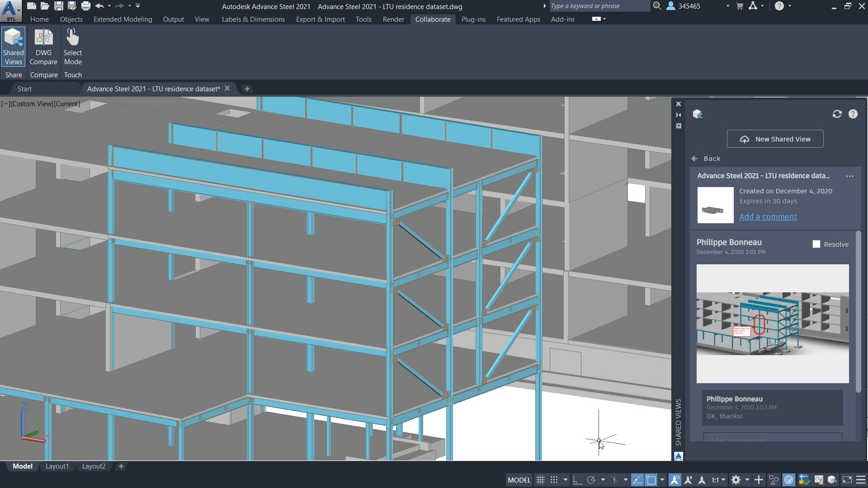868x488 pixels.
Task: Switch to Extended Modeling ribbon tab
Action: pyautogui.click(x=123, y=19)
